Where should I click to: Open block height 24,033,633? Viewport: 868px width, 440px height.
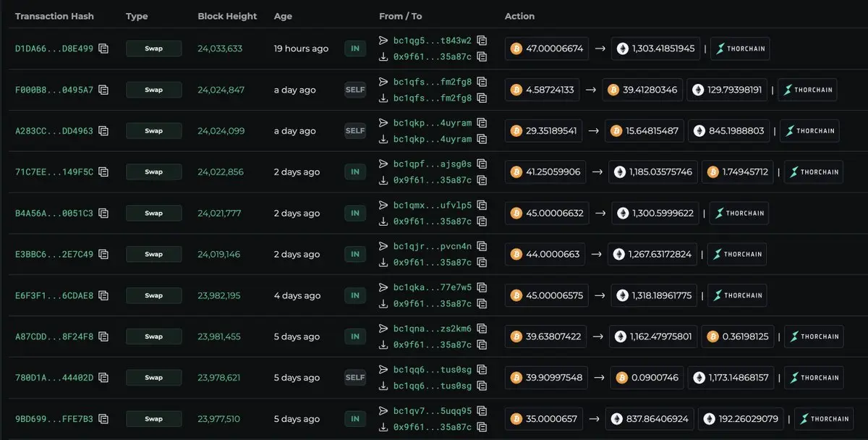[x=220, y=49]
